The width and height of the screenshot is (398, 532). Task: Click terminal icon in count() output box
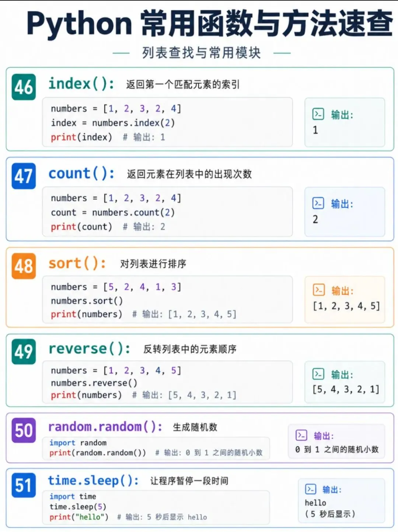(318, 203)
